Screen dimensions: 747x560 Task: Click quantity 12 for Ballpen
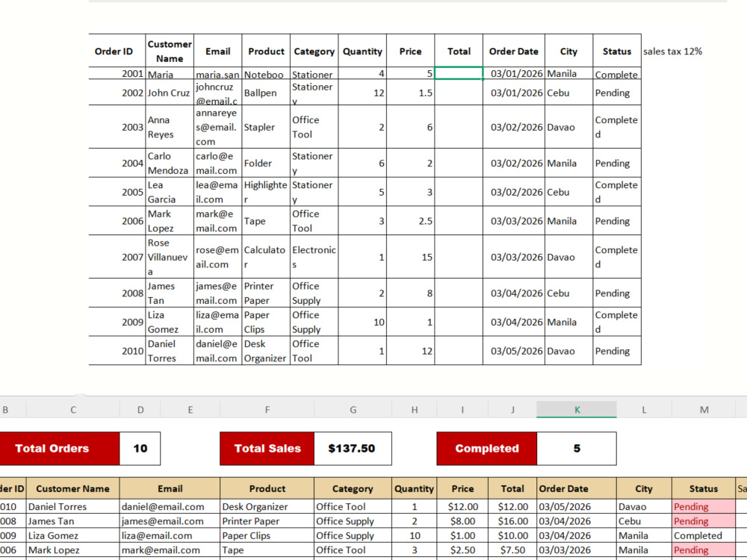362,93
